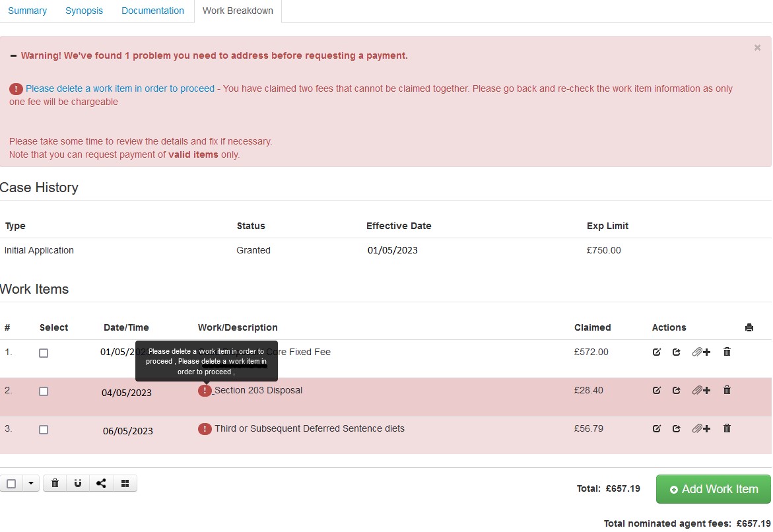Click the Add Work Item button
773x532 pixels.
coord(713,489)
